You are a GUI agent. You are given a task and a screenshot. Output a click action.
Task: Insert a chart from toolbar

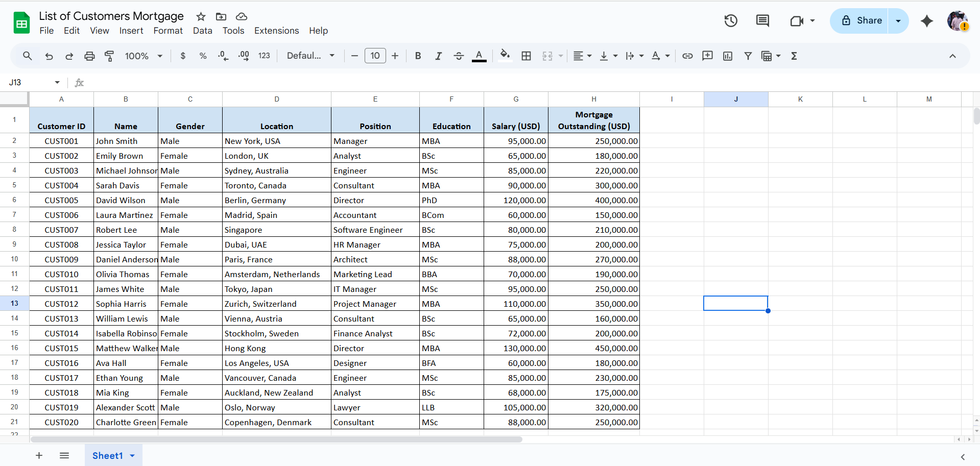click(x=728, y=56)
